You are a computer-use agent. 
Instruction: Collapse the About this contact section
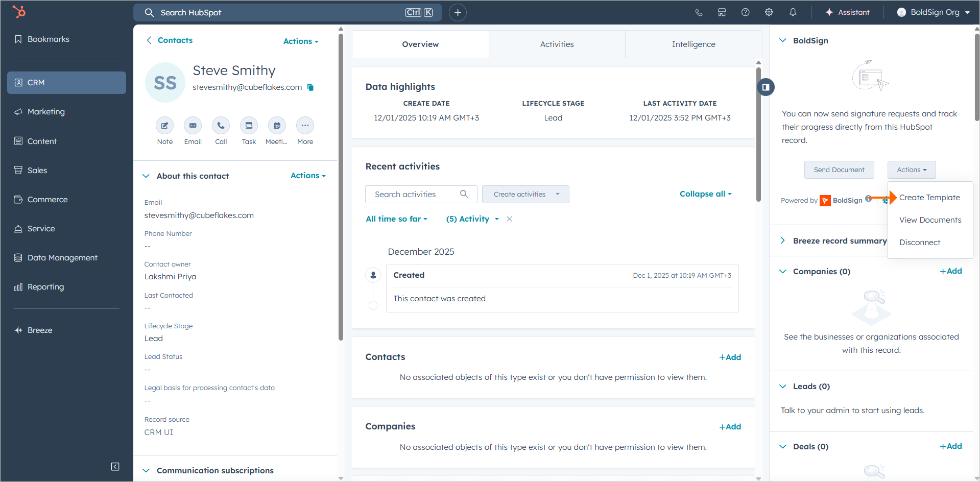(x=146, y=176)
